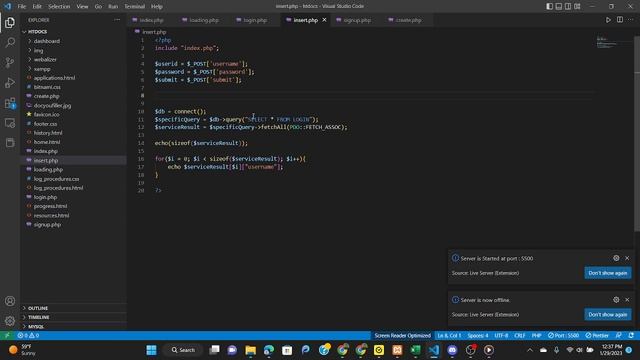The height and width of the screenshot is (360, 640).
Task: Open the File menu
Action: click(x=22, y=7)
